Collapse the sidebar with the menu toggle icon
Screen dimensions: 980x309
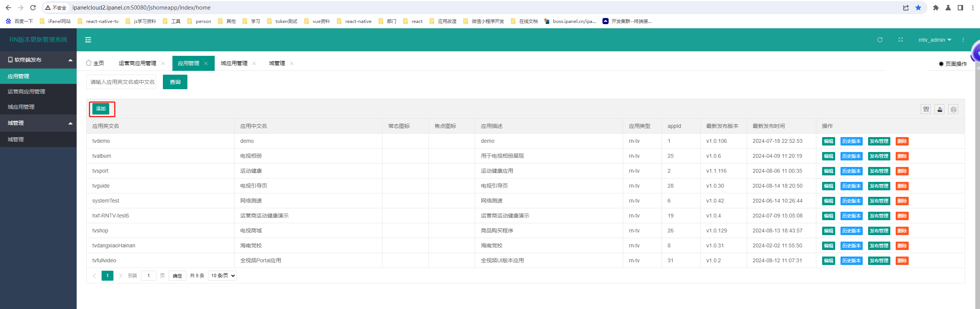88,40
